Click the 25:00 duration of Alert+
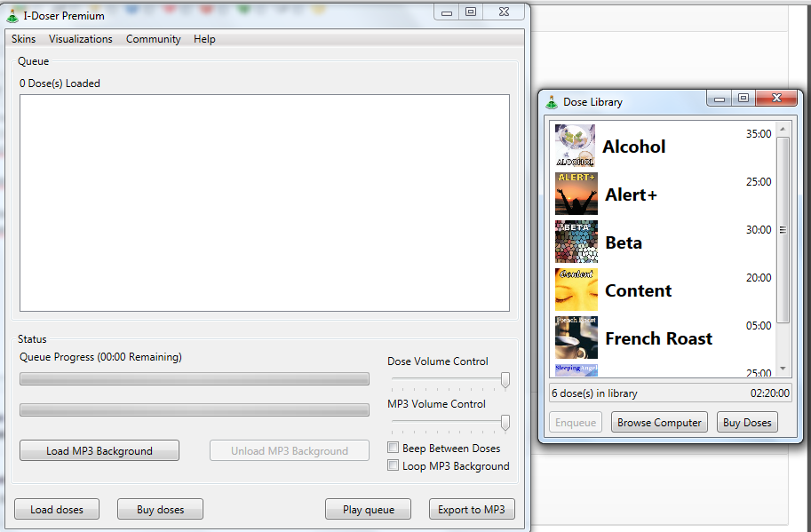This screenshot has height=532, width=811. coord(759,182)
